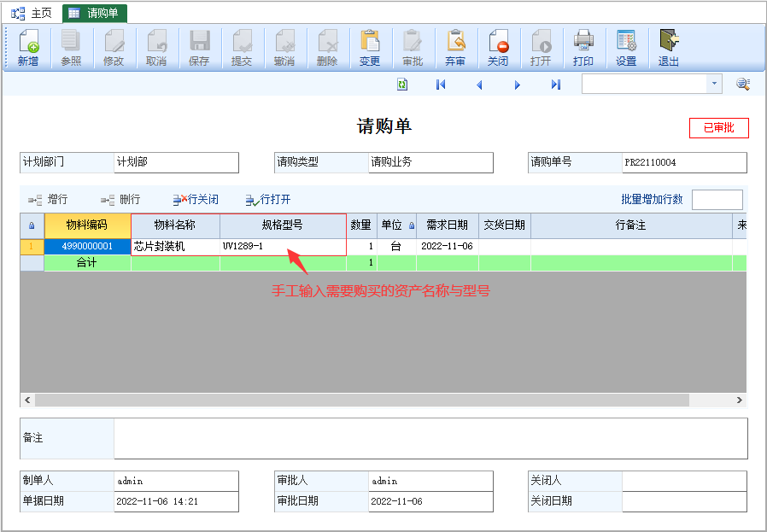
Task: Open the record search dropdown arrow
Action: click(714, 84)
